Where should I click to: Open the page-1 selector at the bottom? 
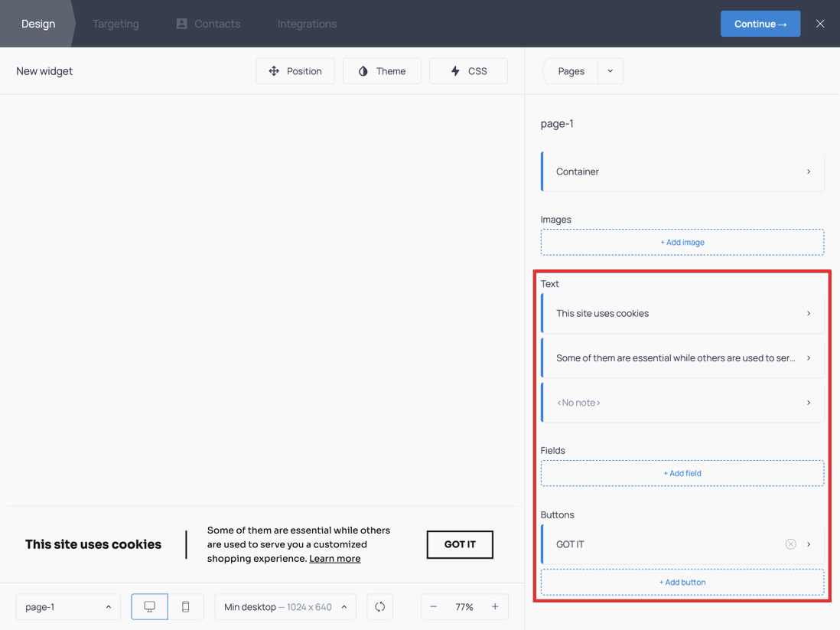67,606
